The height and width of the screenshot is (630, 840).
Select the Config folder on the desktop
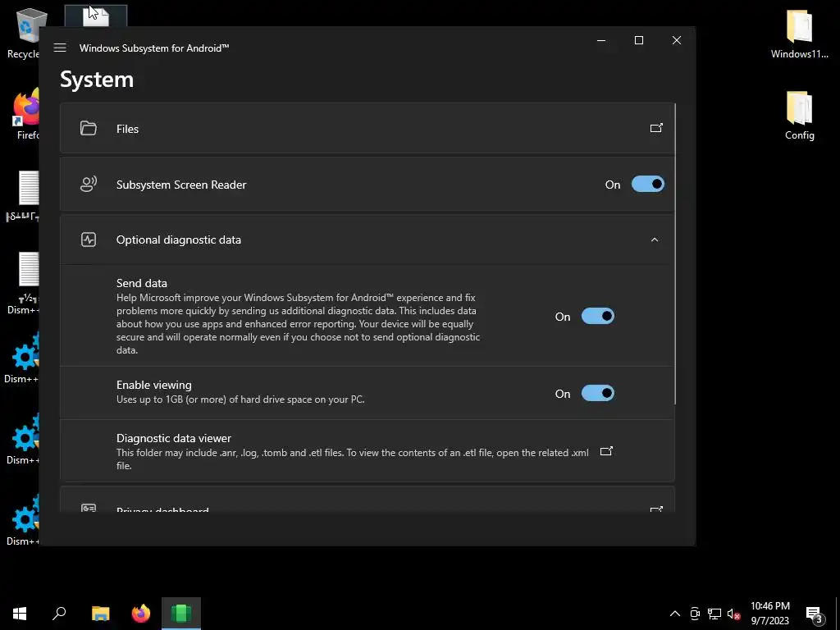tap(799, 115)
